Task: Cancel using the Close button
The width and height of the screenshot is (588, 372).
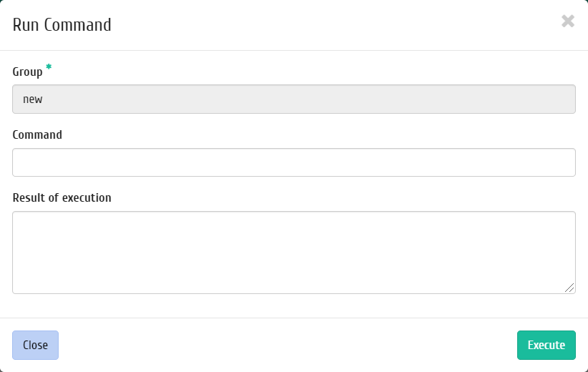Action: [35, 345]
